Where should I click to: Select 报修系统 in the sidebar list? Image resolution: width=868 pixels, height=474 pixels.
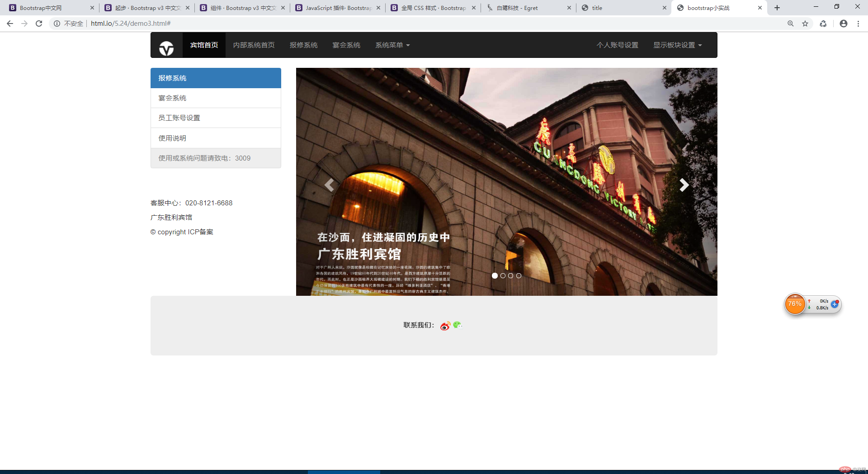coord(216,78)
